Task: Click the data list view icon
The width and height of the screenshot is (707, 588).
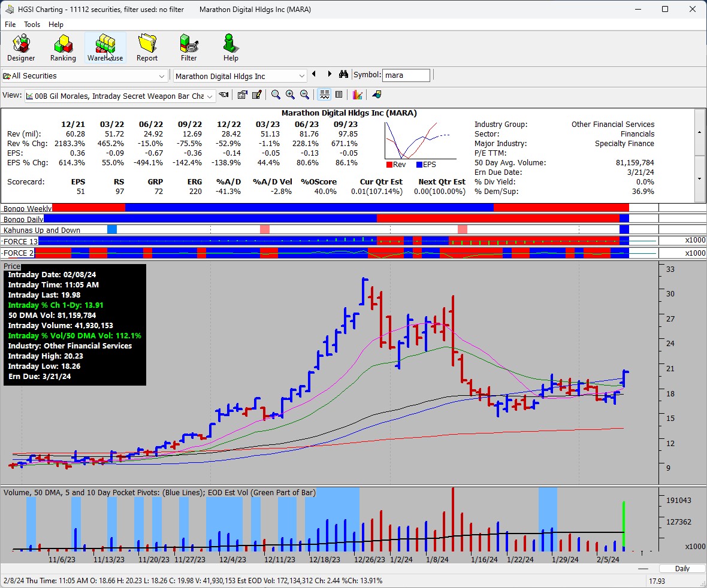Action: (339, 95)
